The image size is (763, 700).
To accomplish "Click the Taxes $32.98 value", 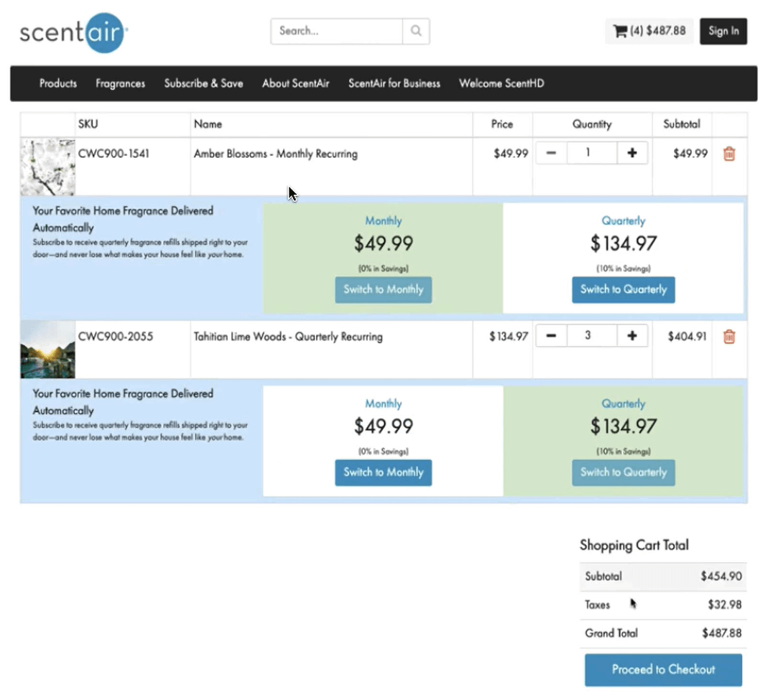I will tap(724, 605).
